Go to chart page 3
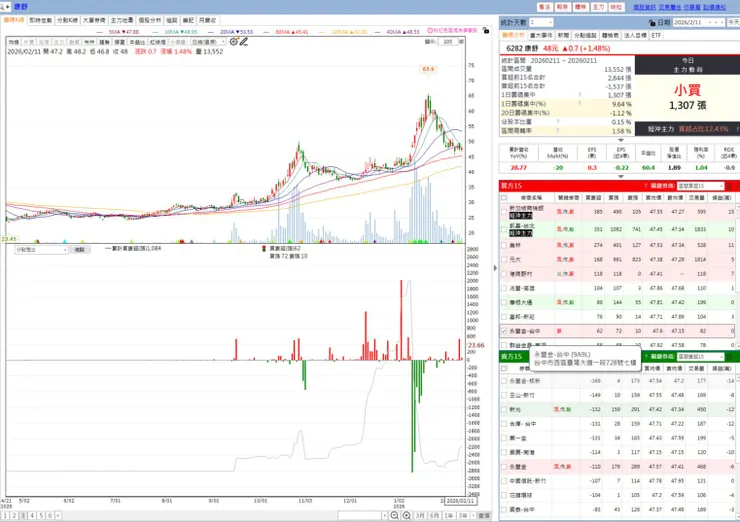740x522 pixels. (23, 516)
